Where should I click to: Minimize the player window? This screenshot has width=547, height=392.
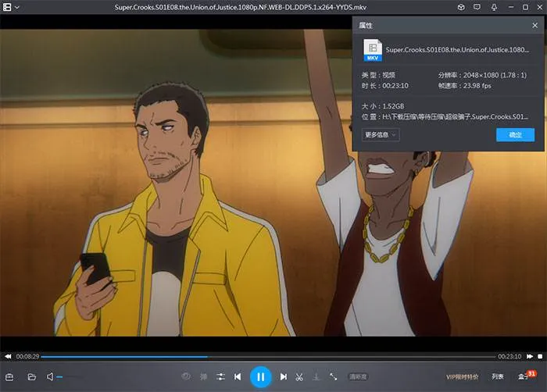point(511,7)
